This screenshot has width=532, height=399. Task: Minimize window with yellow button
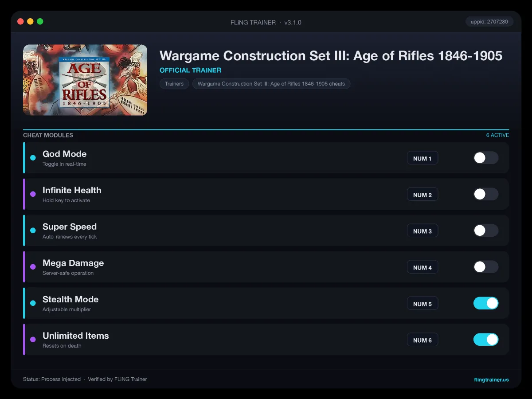[x=30, y=21]
